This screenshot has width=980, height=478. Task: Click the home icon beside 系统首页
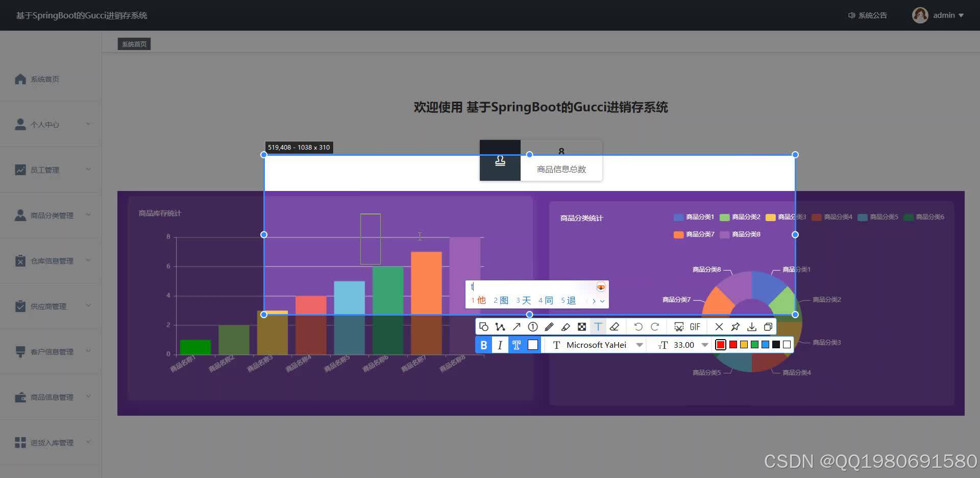(20, 79)
